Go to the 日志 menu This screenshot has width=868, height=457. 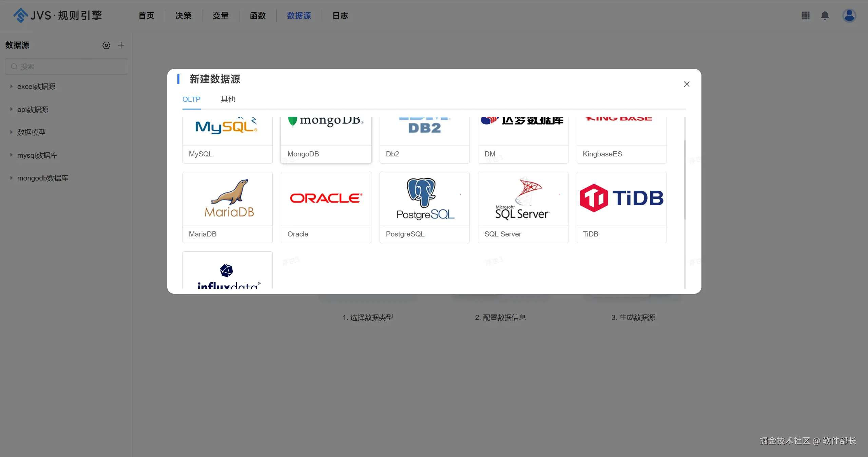pyautogui.click(x=340, y=16)
